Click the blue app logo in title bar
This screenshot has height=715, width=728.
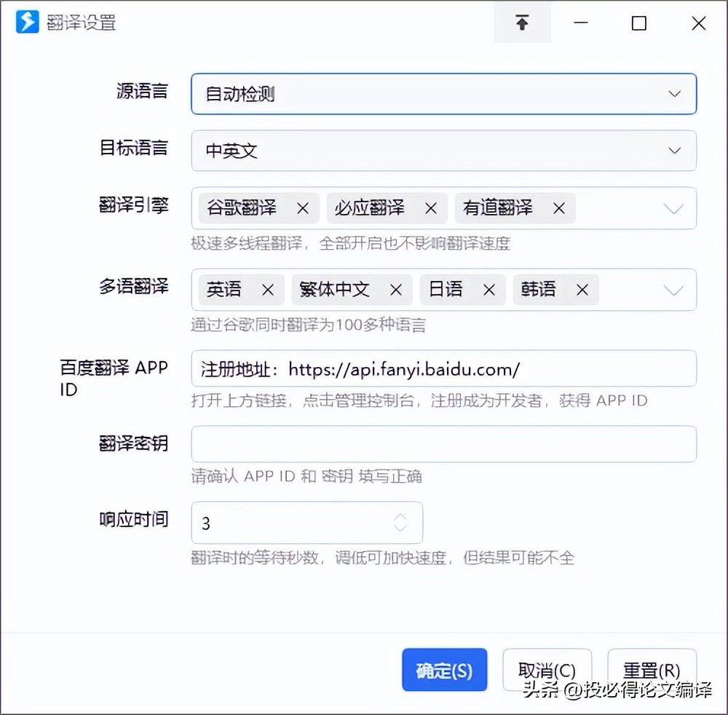[x=28, y=22]
